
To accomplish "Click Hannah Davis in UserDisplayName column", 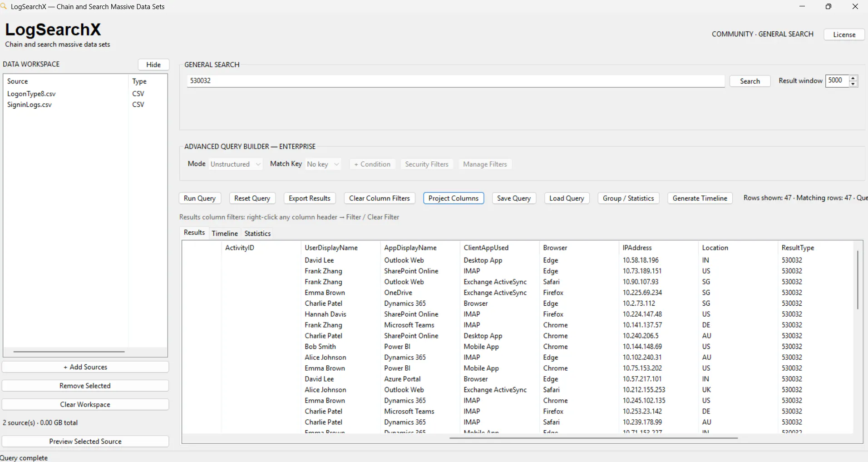I will click(325, 314).
